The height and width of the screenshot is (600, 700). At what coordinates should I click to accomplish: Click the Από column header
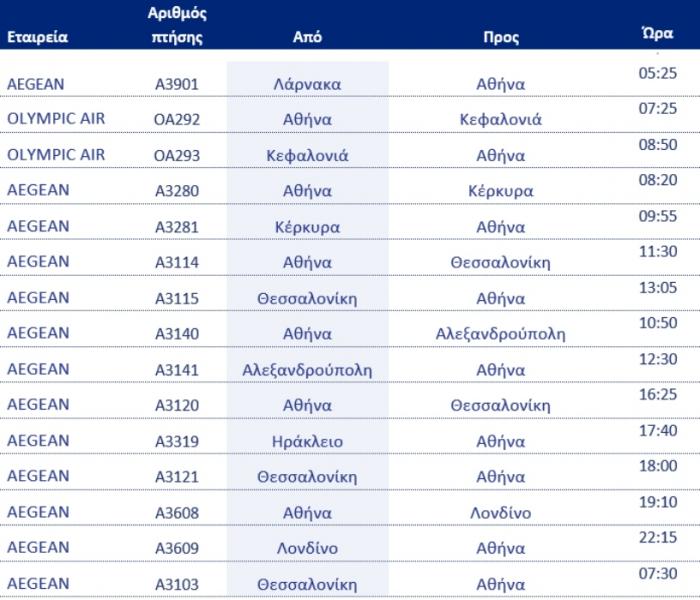click(307, 37)
